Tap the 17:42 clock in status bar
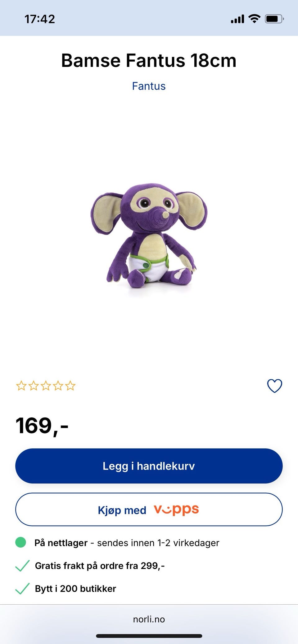Viewport: 298px width, 644px height. (x=40, y=19)
